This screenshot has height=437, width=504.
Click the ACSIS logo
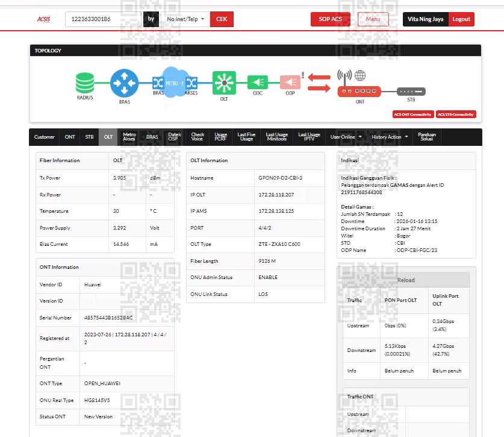[44, 19]
